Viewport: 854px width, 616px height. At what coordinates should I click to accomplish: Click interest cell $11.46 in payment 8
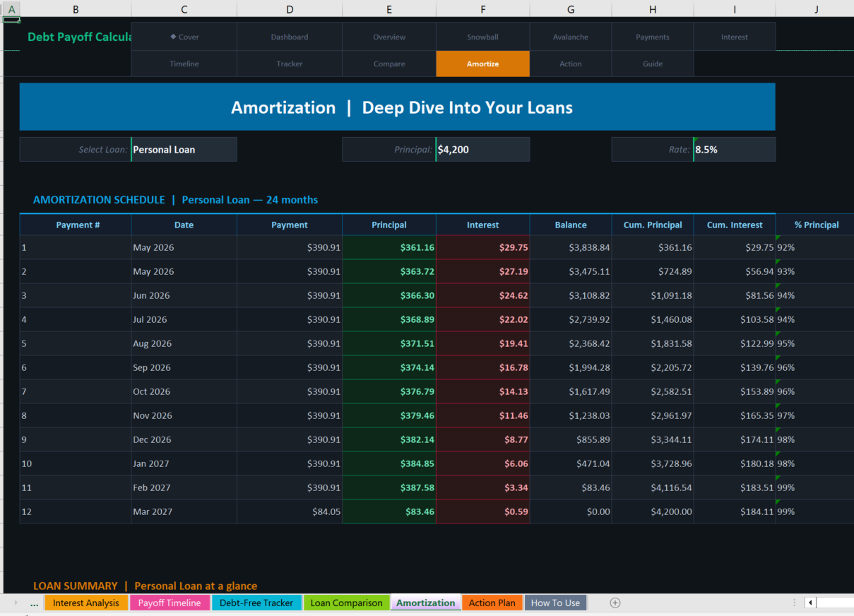pyautogui.click(x=482, y=415)
